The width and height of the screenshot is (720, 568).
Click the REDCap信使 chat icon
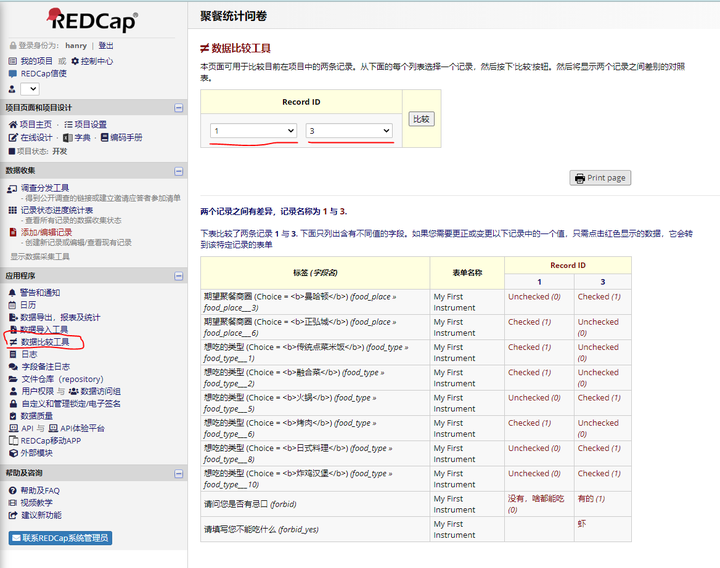[13, 73]
